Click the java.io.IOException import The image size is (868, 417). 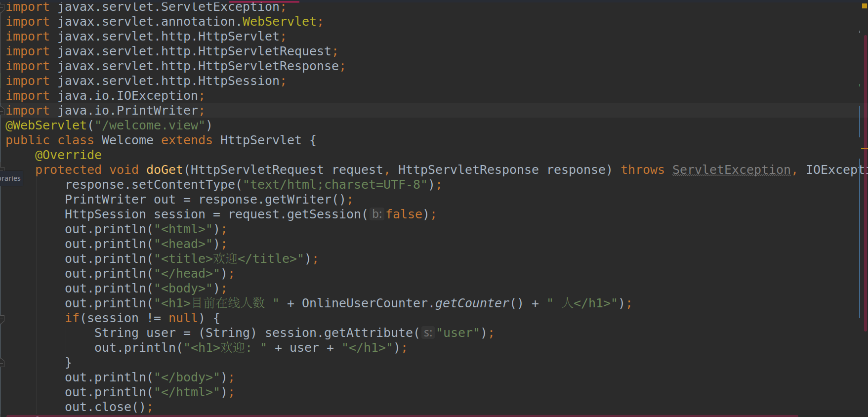pyautogui.click(x=127, y=96)
